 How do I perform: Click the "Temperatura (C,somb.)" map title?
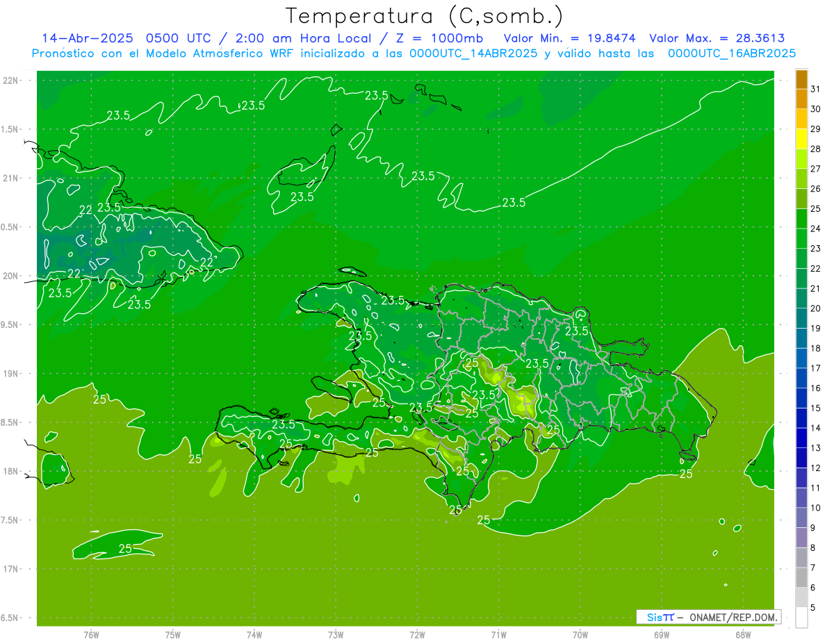pos(425,17)
